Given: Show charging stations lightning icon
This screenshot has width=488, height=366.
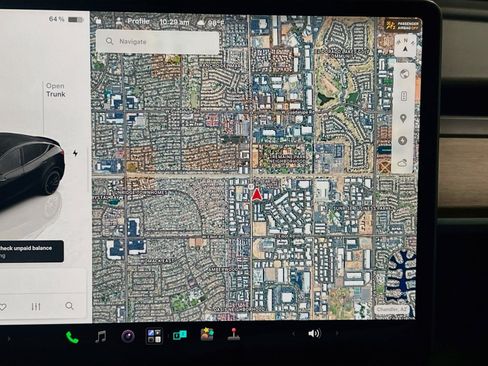Looking at the screenshot, I should pyautogui.click(x=402, y=141).
